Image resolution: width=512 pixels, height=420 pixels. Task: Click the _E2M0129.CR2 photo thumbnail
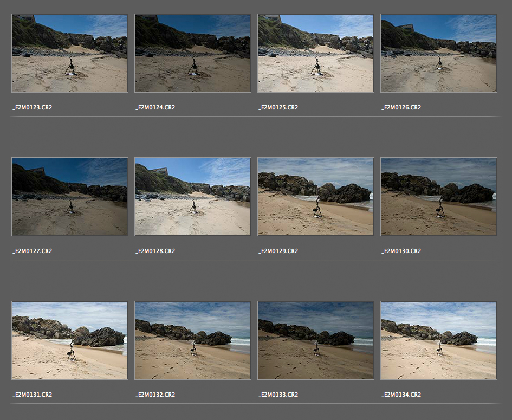coord(316,197)
